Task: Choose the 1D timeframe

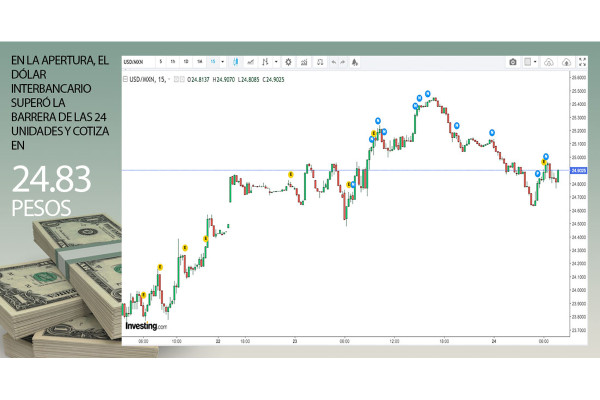Action: pyautogui.click(x=186, y=62)
